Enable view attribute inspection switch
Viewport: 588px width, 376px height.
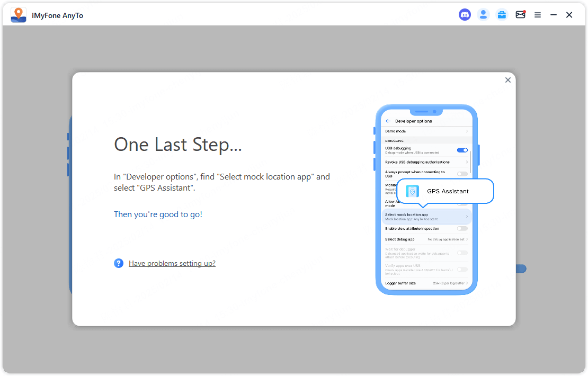pos(462,229)
